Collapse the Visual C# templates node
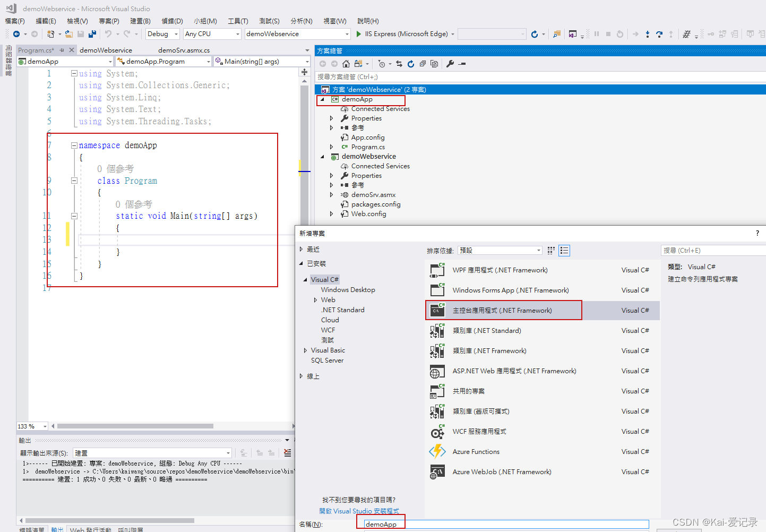 click(x=305, y=280)
